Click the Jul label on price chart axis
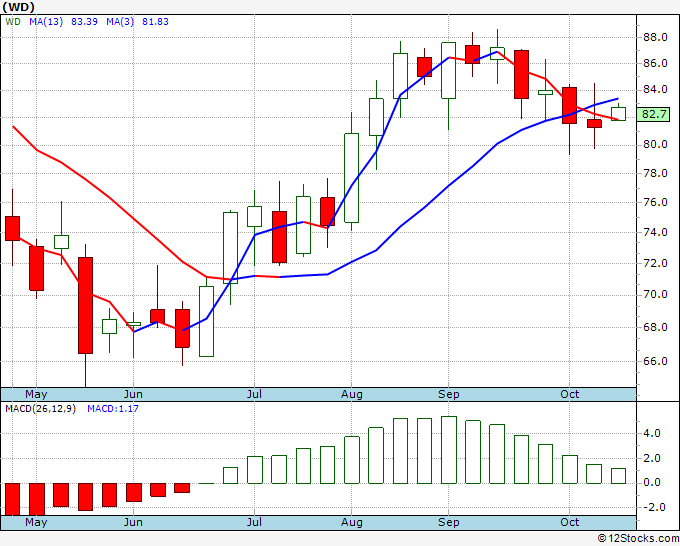 [x=254, y=394]
